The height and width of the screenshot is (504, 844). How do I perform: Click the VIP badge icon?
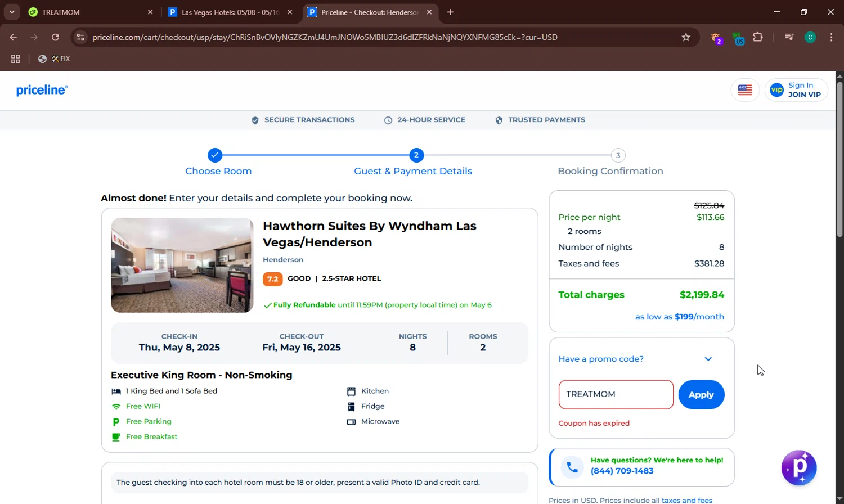point(776,90)
